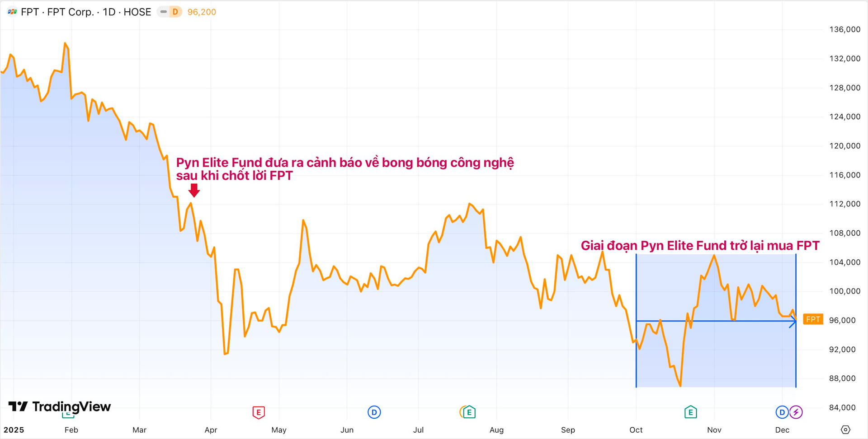Open the D interval selector
The image size is (868, 439).
pyautogui.click(x=175, y=12)
